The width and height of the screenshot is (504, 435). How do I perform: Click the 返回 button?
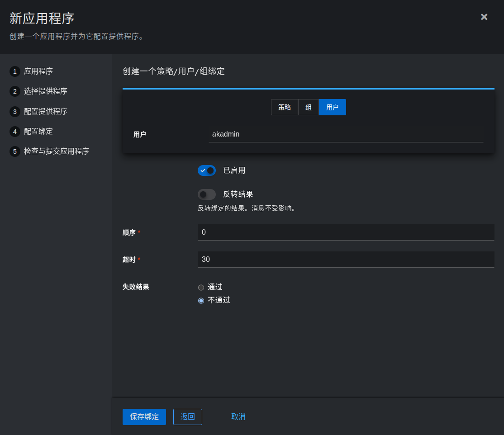coord(187,416)
